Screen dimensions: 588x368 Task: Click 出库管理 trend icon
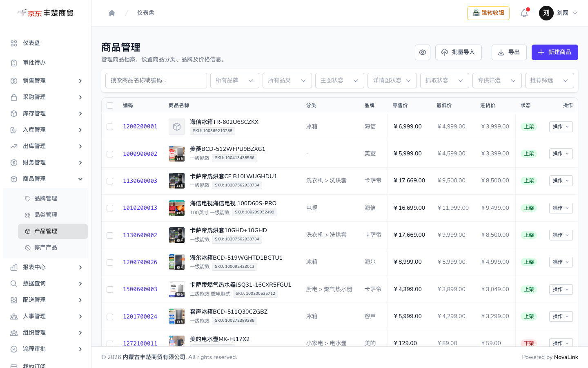click(x=14, y=146)
